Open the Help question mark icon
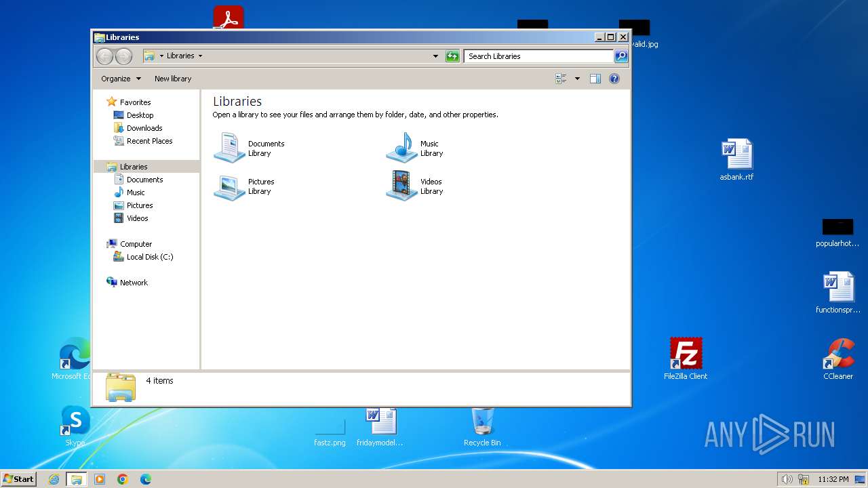This screenshot has height=488, width=868. 614,79
